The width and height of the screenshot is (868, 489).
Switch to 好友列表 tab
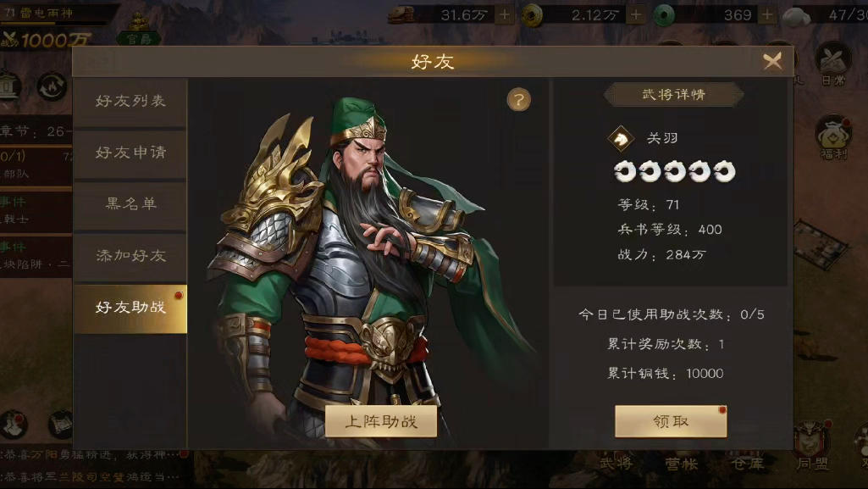click(130, 102)
